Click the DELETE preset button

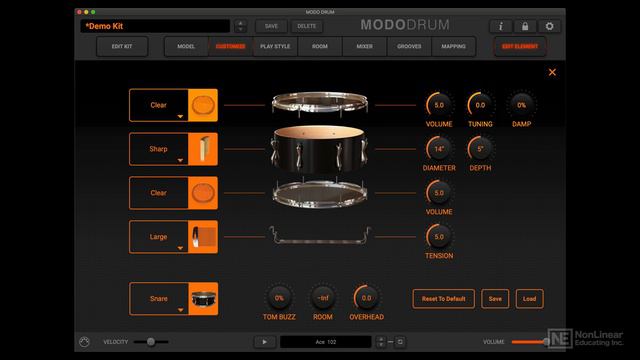(x=307, y=26)
